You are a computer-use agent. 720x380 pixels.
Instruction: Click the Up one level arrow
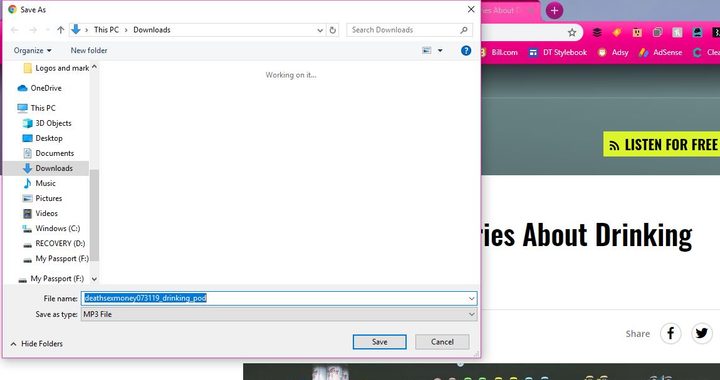tap(61, 30)
